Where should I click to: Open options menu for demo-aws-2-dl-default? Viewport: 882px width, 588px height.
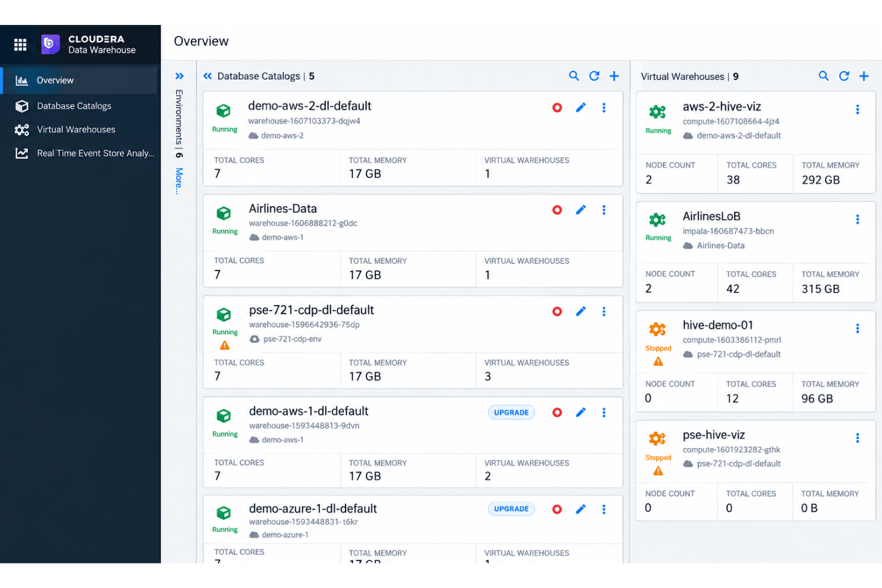click(x=604, y=107)
